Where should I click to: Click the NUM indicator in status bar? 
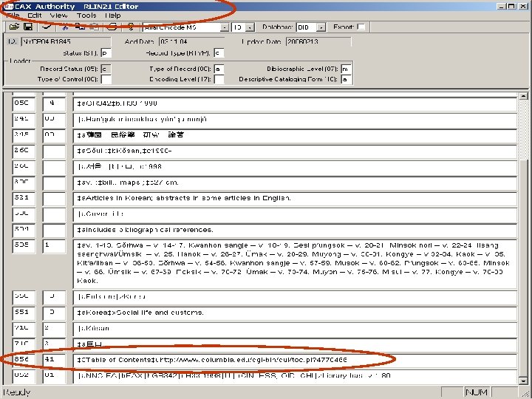(x=477, y=392)
